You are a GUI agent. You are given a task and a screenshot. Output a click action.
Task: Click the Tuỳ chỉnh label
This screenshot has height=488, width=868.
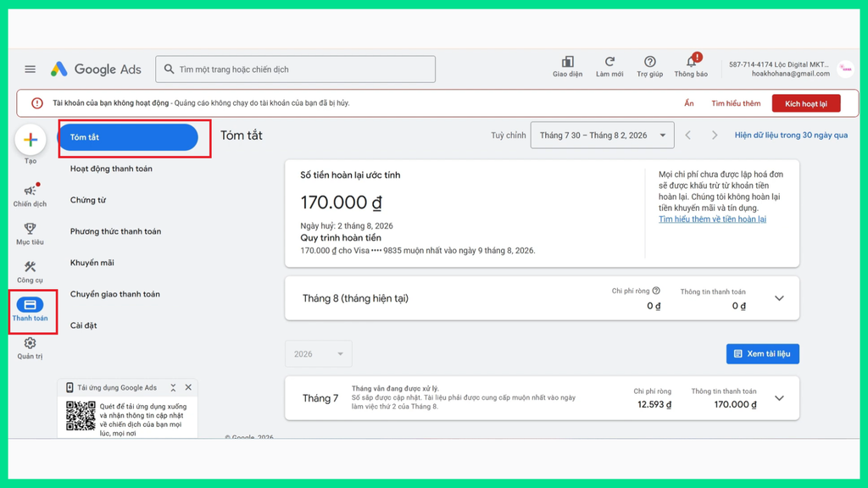click(509, 135)
